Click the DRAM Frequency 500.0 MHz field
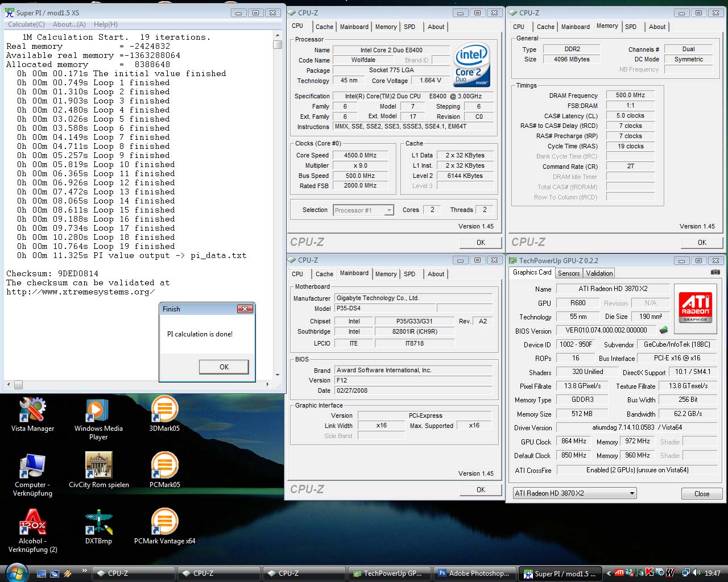This screenshot has width=728, height=582. [x=630, y=95]
